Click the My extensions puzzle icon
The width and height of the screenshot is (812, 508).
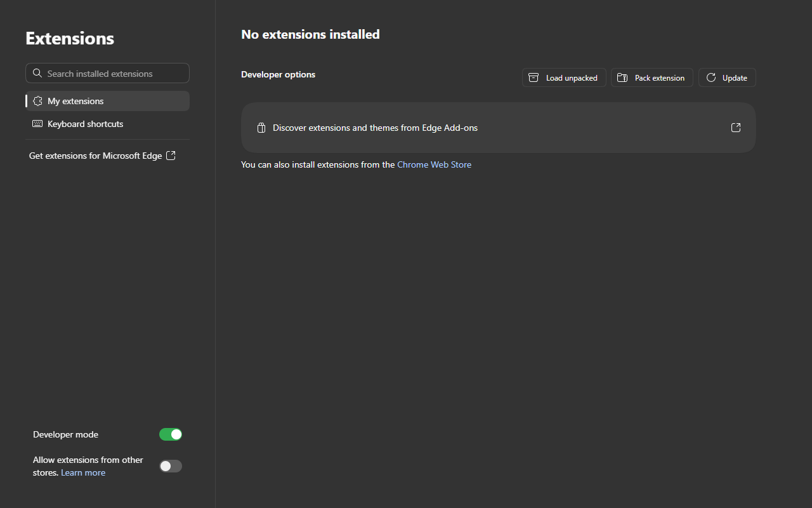pyautogui.click(x=37, y=101)
